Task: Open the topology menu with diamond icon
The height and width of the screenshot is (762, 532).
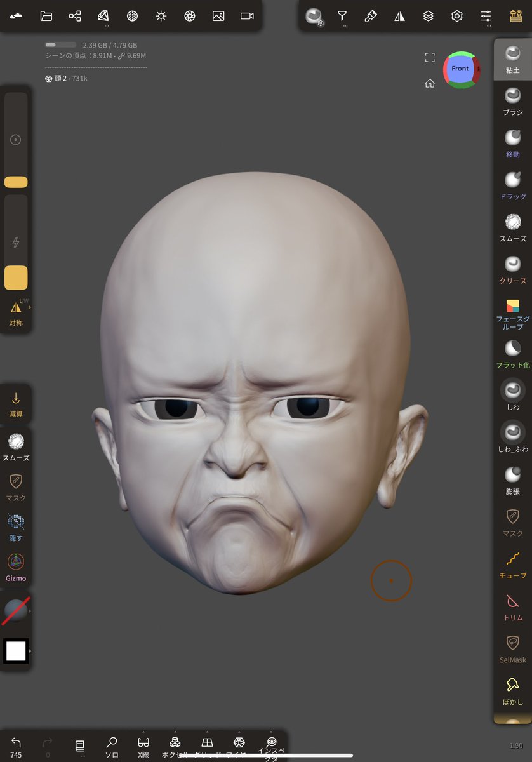Action: pos(103,16)
